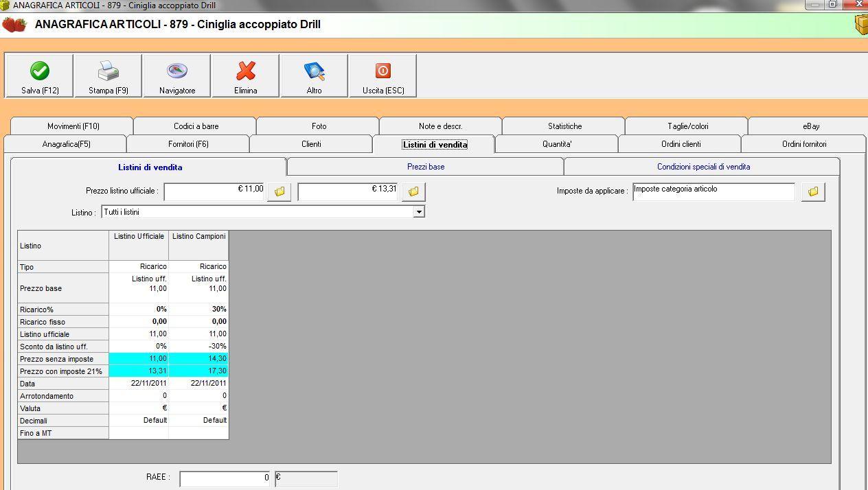Open Ordini fornitori tab
Viewport: 868px width, 490px height.
click(804, 144)
